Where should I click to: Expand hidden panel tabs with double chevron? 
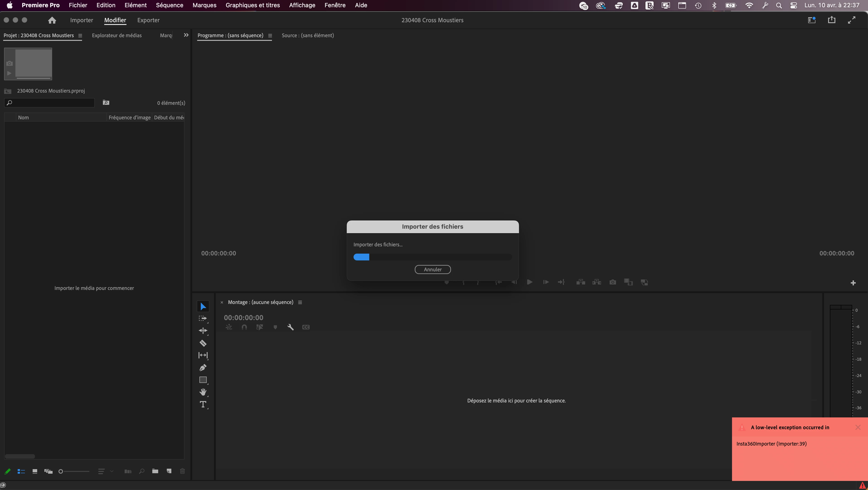(x=186, y=35)
